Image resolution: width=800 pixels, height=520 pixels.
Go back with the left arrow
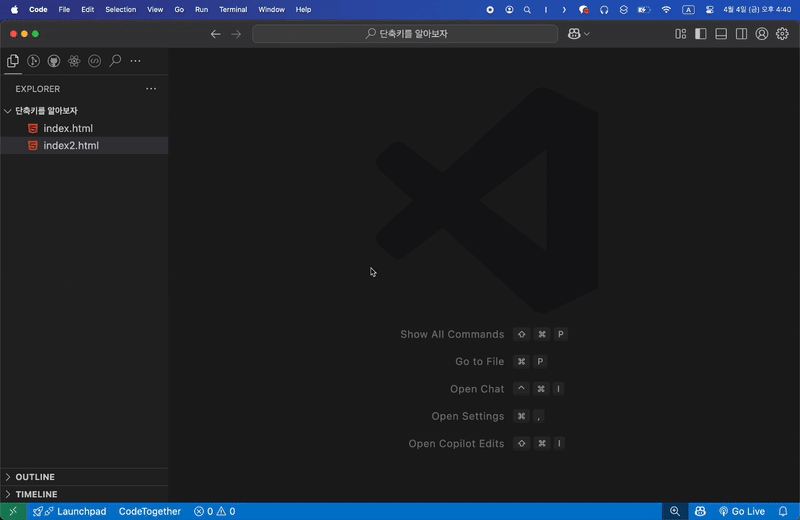tap(216, 34)
